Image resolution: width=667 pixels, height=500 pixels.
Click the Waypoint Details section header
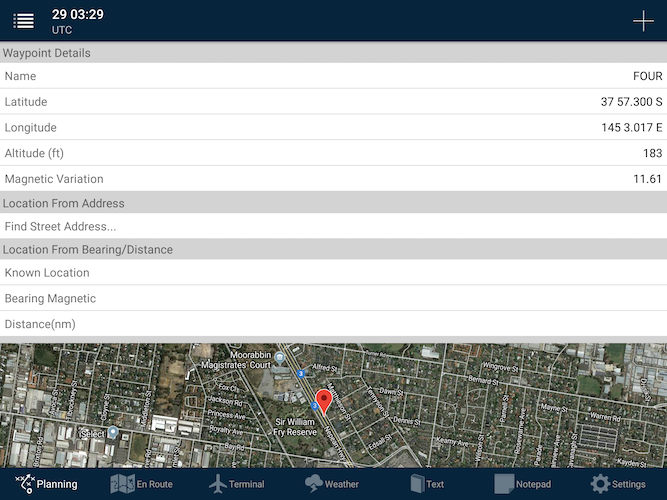click(334, 53)
